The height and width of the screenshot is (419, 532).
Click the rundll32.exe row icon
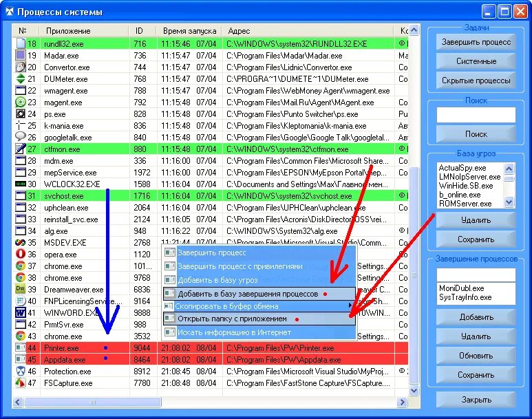pos(21,43)
